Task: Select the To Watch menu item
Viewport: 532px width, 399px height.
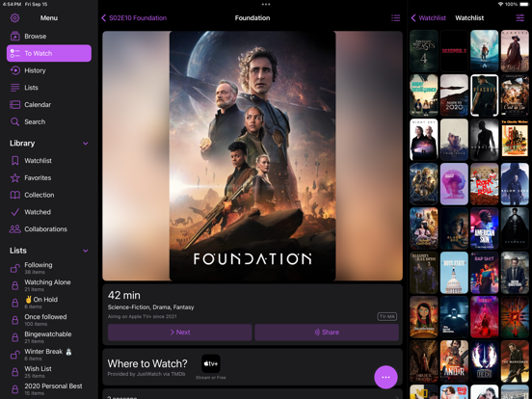Action: [49, 53]
